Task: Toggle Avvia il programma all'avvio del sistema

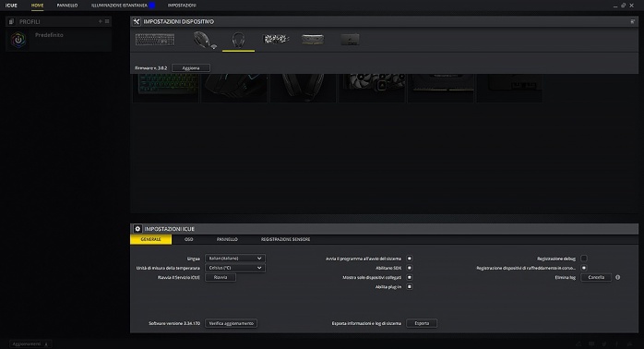Action: pyautogui.click(x=410, y=259)
